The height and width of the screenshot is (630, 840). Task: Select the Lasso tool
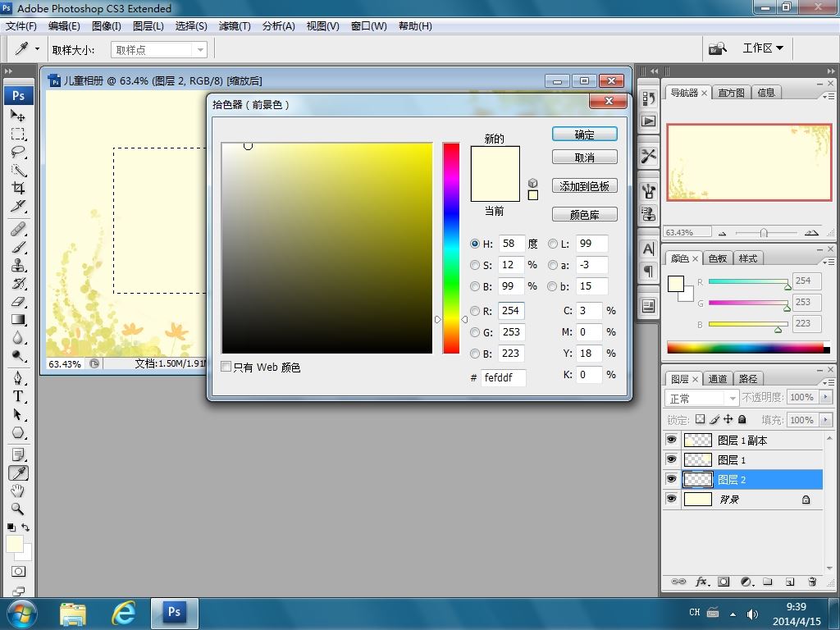(18, 152)
